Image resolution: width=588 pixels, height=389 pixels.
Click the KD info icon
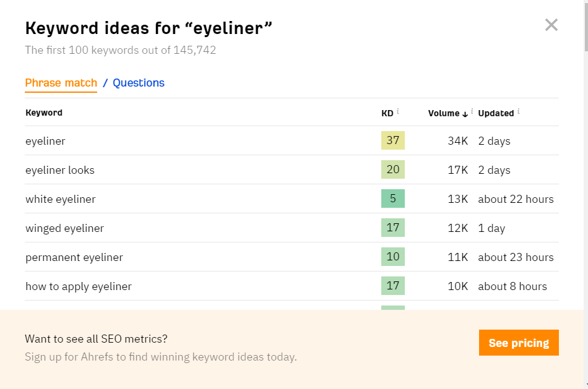(398, 112)
